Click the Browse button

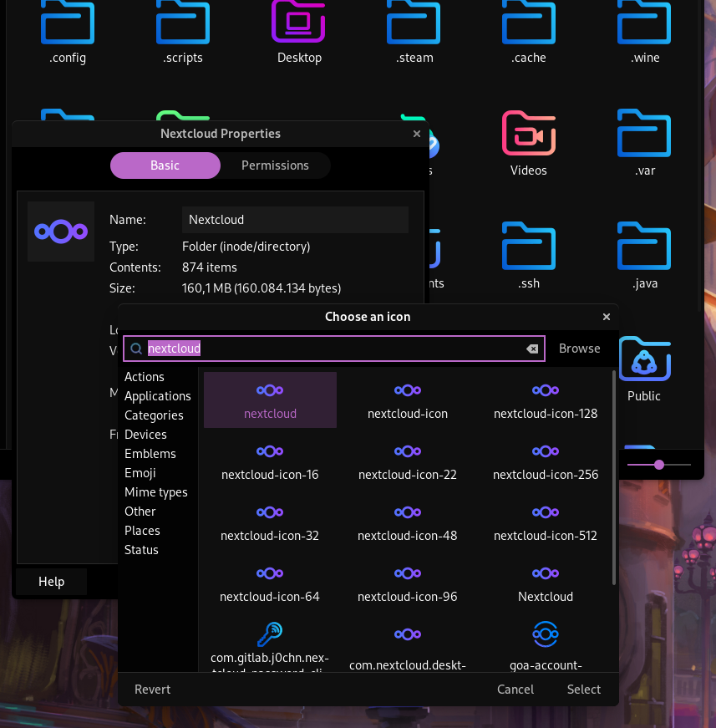pos(580,349)
